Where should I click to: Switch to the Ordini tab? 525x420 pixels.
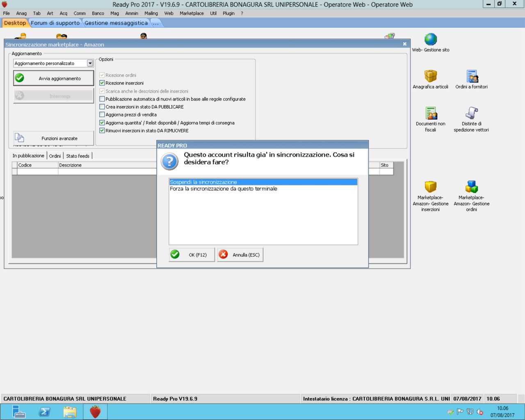click(55, 156)
